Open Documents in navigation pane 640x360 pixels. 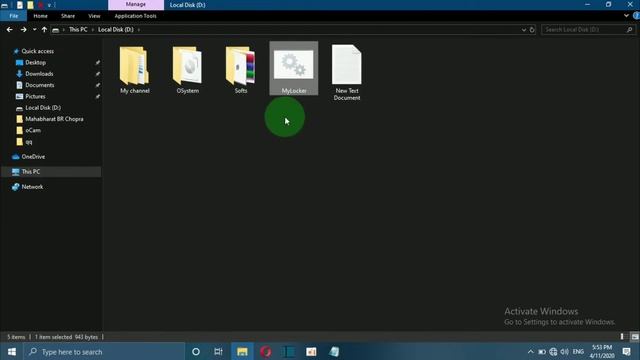(40, 85)
